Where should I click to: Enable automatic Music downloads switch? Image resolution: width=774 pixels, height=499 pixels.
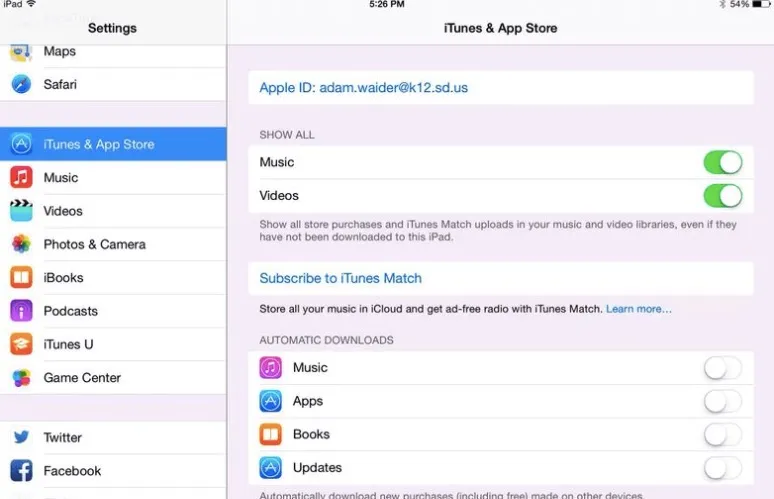point(723,368)
